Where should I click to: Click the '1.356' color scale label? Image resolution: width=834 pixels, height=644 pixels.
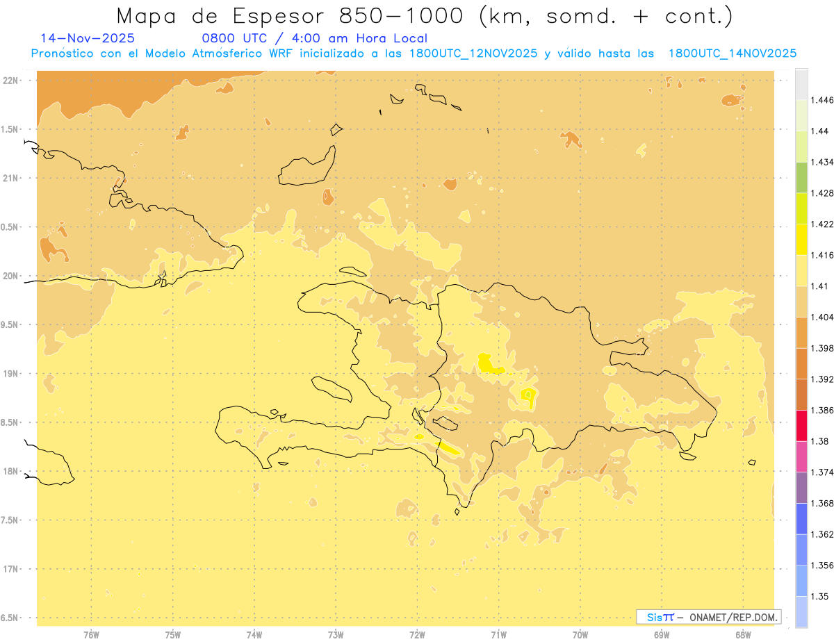822,565
